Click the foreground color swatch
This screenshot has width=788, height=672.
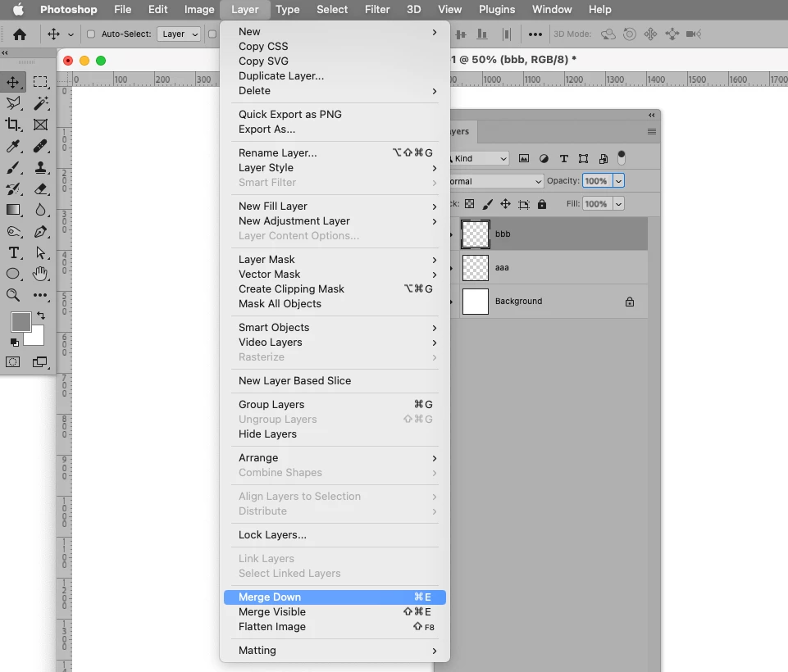21,322
